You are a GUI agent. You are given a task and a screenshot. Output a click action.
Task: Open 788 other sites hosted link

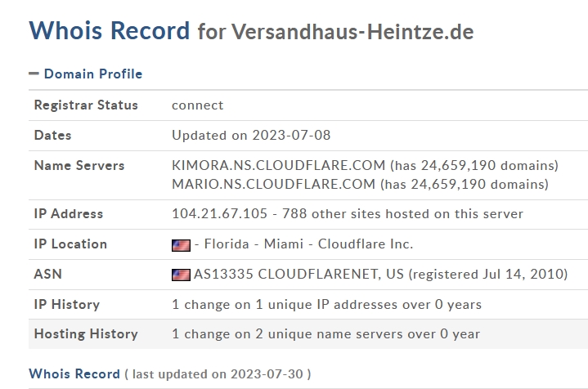[402, 213]
